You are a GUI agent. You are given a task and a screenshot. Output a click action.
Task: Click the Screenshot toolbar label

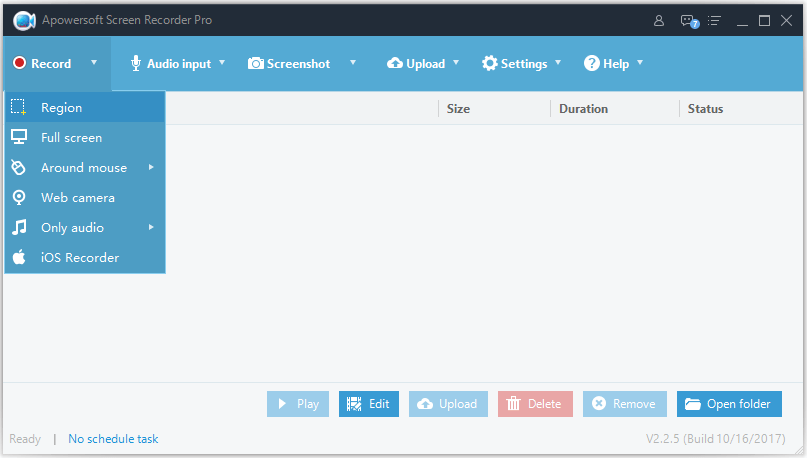298,64
